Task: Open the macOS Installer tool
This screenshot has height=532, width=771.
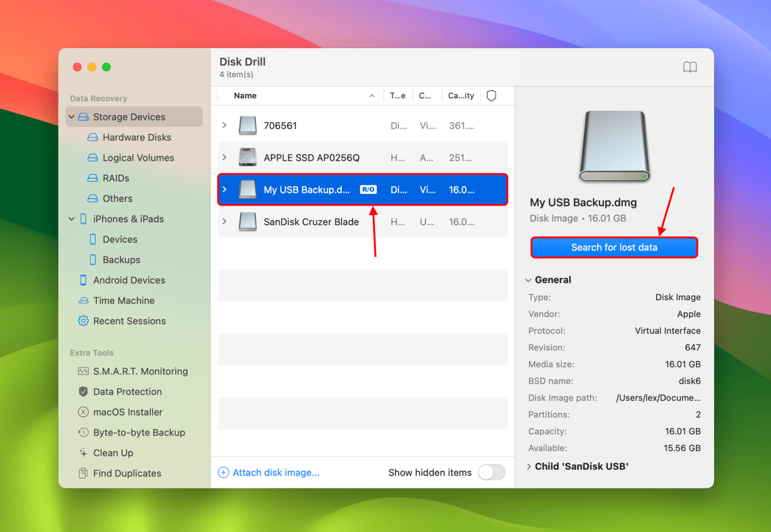Action: (x=127, y=412)
